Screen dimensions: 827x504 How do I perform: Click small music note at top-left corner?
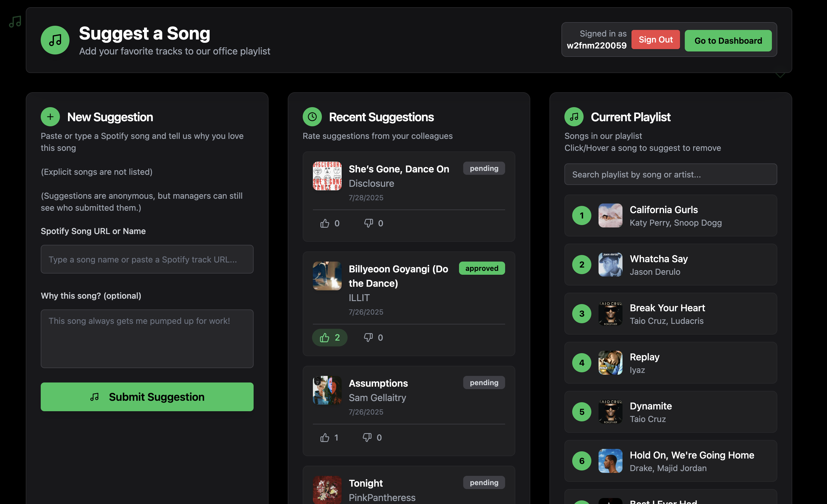(x=15, y=22)
